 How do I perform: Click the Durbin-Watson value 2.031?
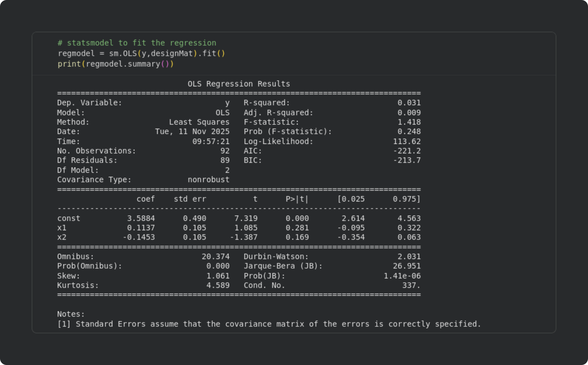coord(409,257)
